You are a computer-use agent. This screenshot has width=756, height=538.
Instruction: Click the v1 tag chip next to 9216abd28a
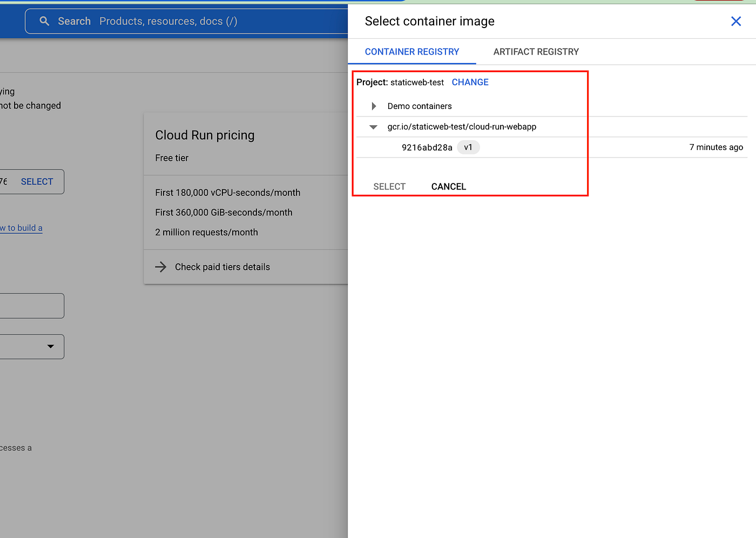[468, 147]
